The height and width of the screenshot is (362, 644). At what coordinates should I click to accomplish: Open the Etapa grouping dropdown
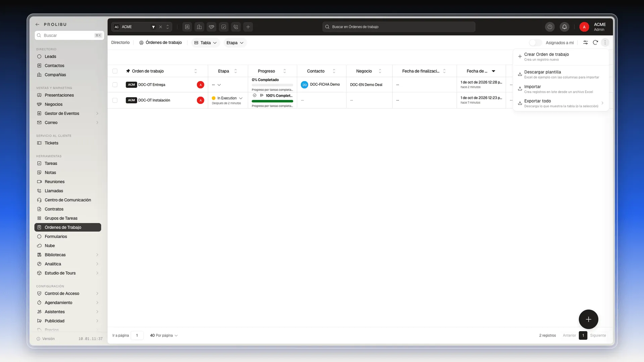(x=235, y=43)
